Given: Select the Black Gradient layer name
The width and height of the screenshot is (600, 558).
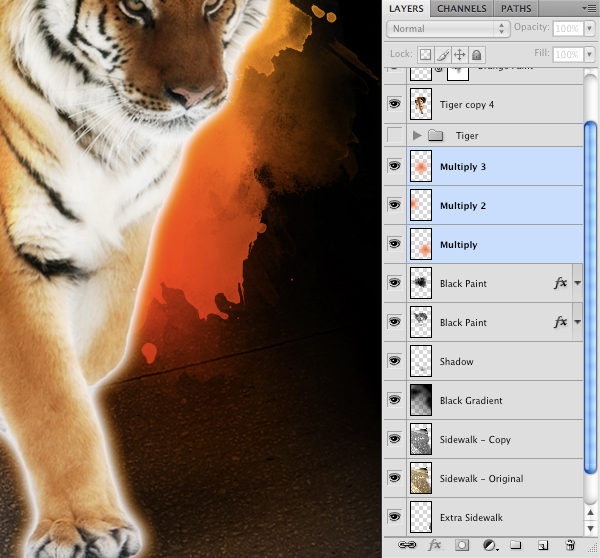Looking at the screenshot, I should [471, 401].
